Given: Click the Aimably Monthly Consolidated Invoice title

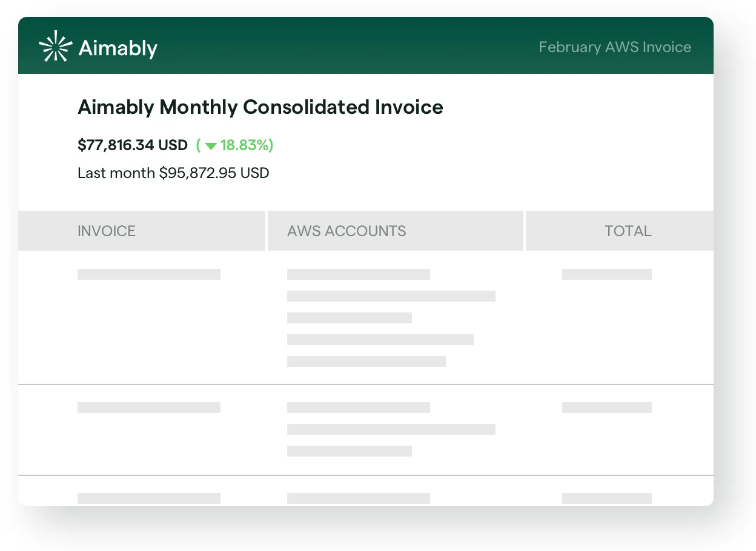Looking at the screenshot, I should coord(260,107).
